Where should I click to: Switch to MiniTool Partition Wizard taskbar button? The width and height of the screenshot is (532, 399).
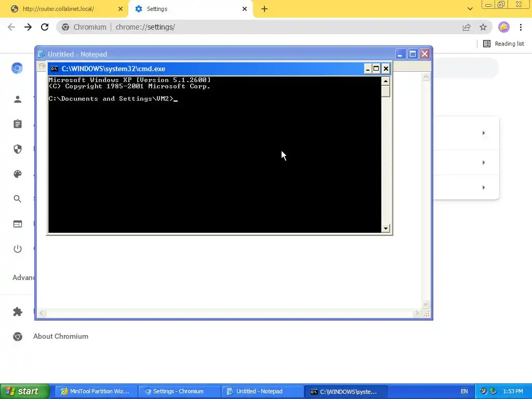click(96, 391)
